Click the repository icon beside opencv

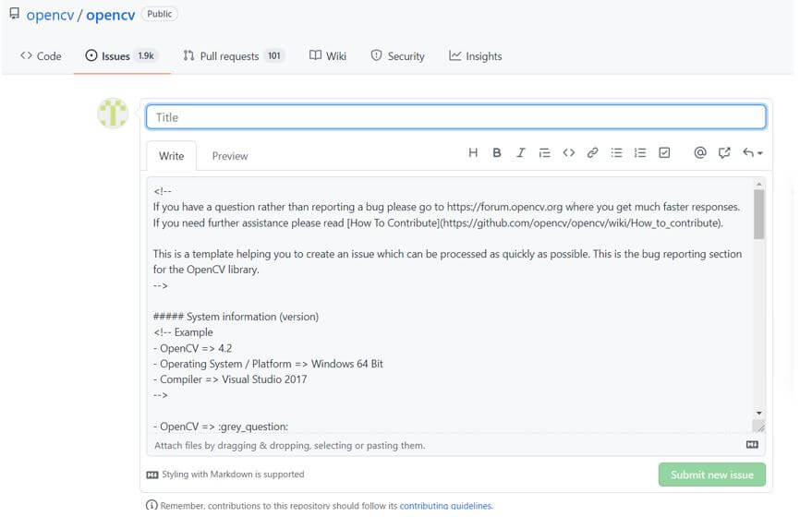click(x=15, y=13)
